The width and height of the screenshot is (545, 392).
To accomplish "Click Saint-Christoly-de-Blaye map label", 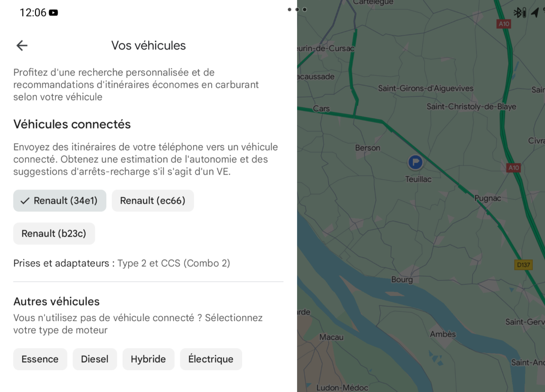I will 471,107.
